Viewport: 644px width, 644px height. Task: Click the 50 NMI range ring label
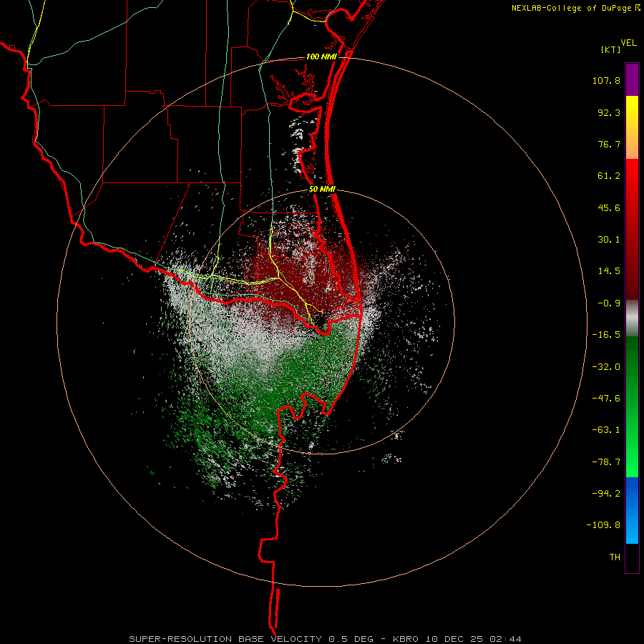[323, 190]
